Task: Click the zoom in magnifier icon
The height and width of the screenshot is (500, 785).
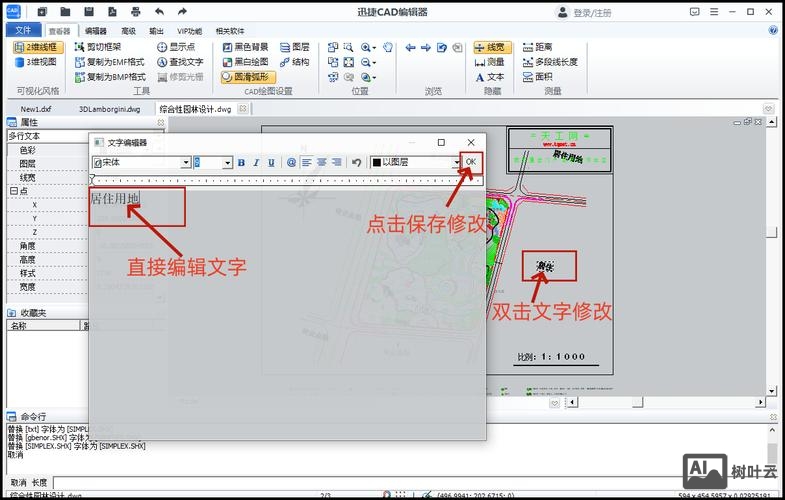Action: [x=366, y=48]
